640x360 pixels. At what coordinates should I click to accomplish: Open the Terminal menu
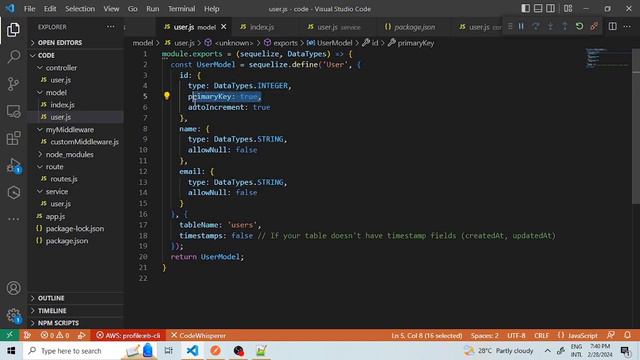[x=182, y=9]
